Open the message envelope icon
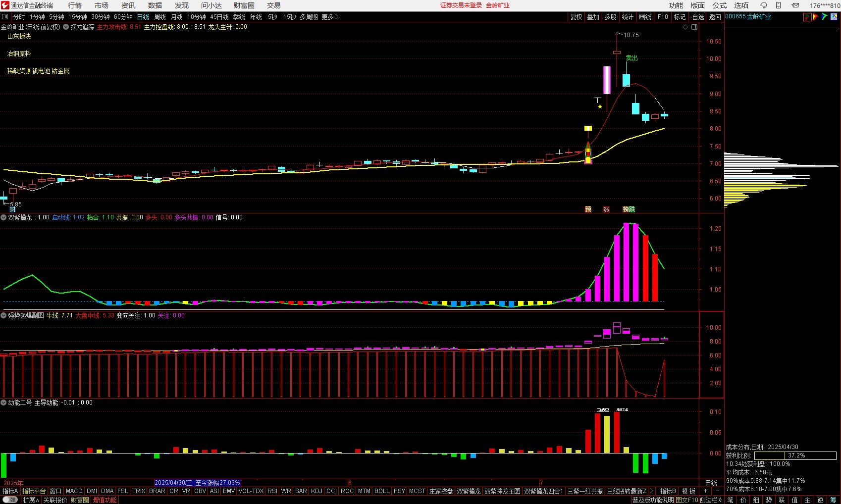Image resolution: width=841 pixels, height=504 pixels. (795, 5)
